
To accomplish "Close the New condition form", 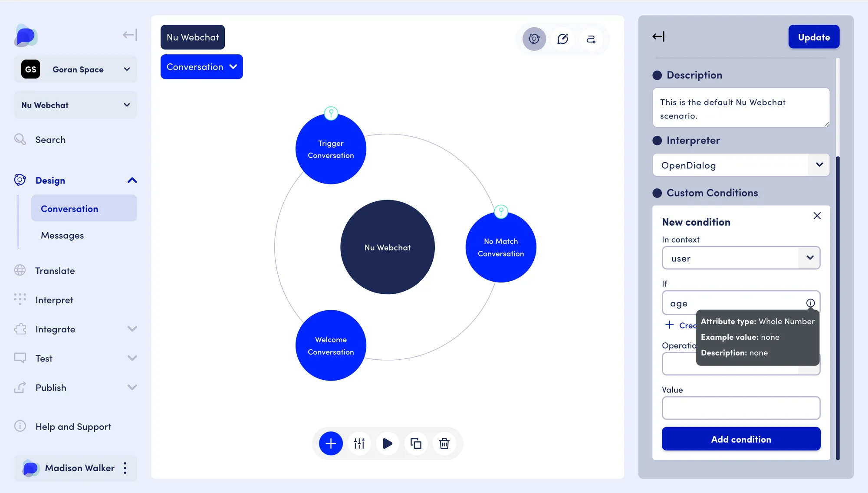I will [817, 216].
